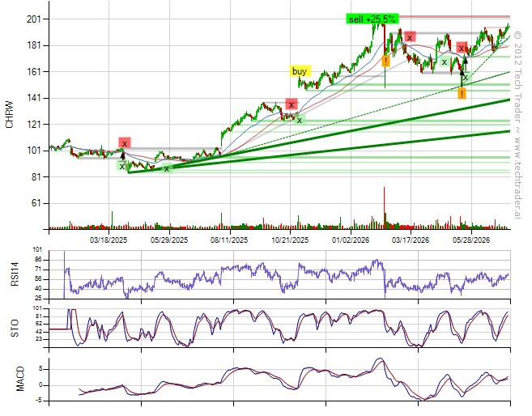Click the 03/17/2026 date label
The width and height of the screenshot is (532, 416).
click(411, 240)
